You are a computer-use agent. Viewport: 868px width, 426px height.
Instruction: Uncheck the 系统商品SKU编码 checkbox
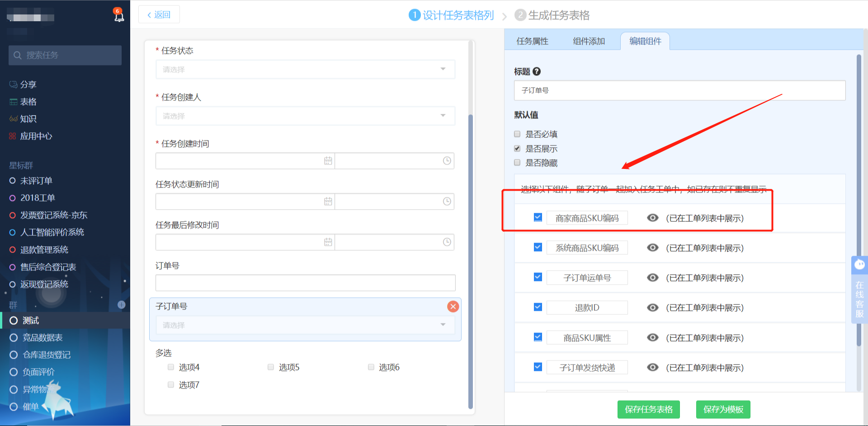(x=538, y=248)
